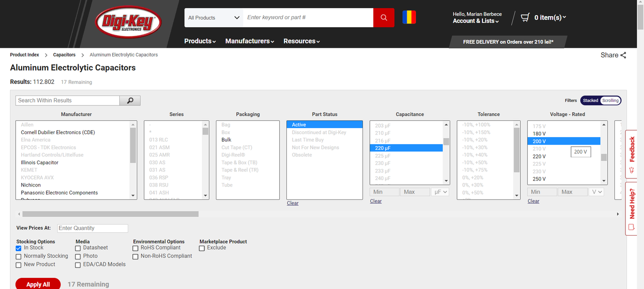Check Marketplace Product Exclude box

point(202,248)
